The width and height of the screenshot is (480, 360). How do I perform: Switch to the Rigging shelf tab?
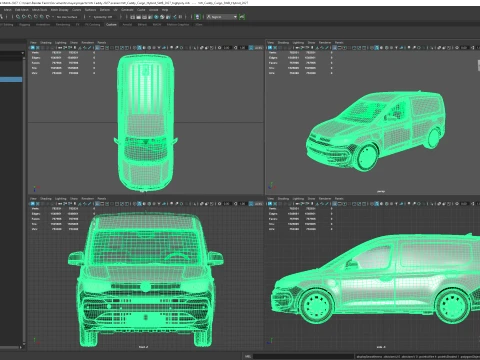pos(25,24)
